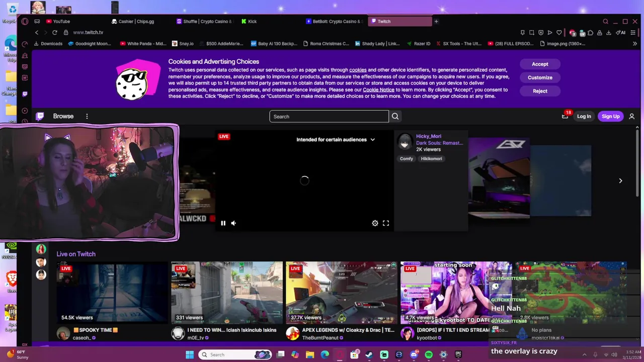Switch to the Shuffle Crypto Casino tab
644x362 pixels.
click(206, 21)
